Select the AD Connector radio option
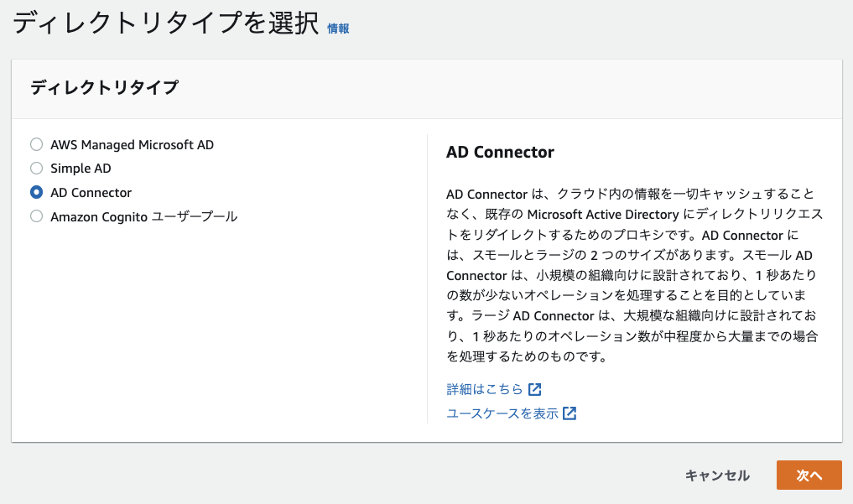853x504 pixels. [x=36, y=193]
